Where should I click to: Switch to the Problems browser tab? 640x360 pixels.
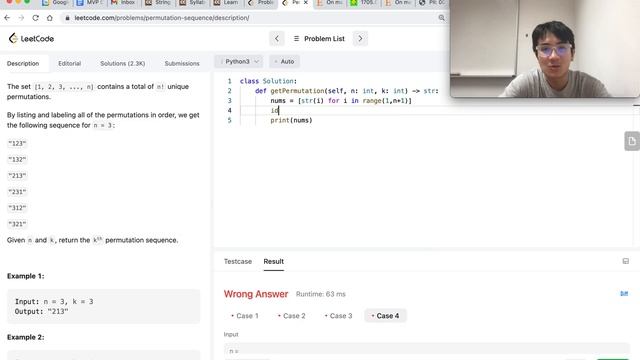(x=261, y=2)
